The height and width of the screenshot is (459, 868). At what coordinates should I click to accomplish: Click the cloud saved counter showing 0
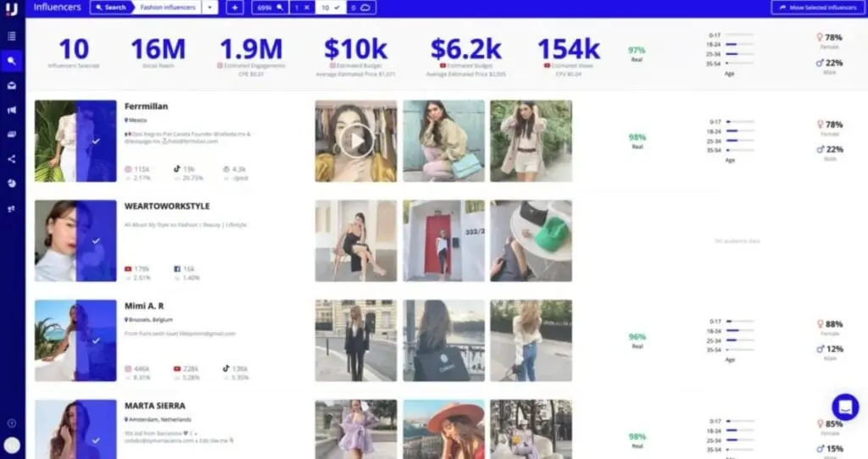click(x=361, y=8)
